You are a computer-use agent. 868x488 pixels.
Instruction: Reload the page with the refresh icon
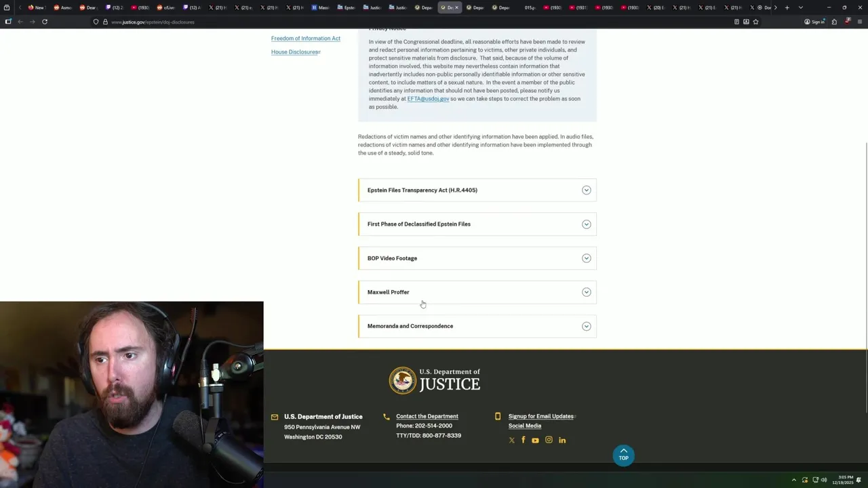[x=45, y=22]
